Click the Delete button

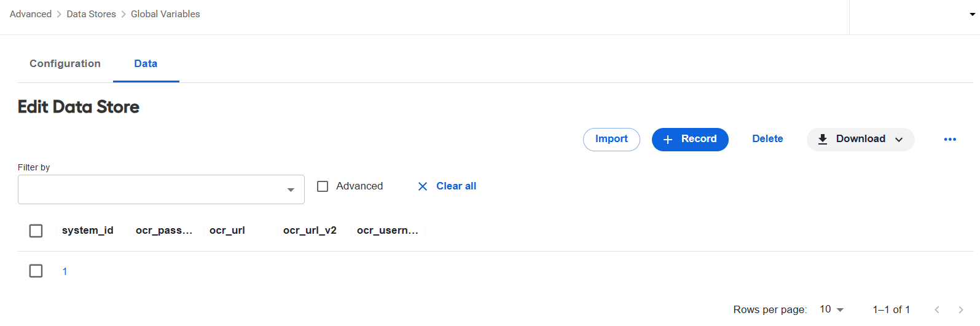[767, 139]
